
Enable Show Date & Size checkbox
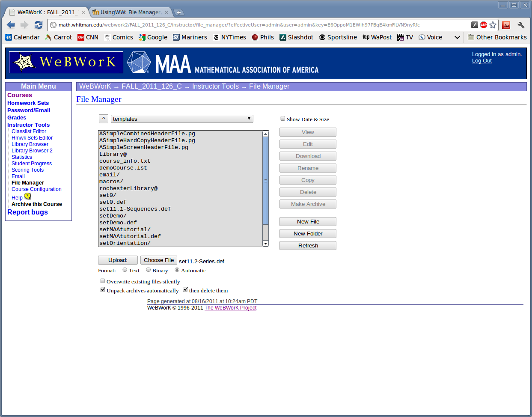[x=282, y=119]
